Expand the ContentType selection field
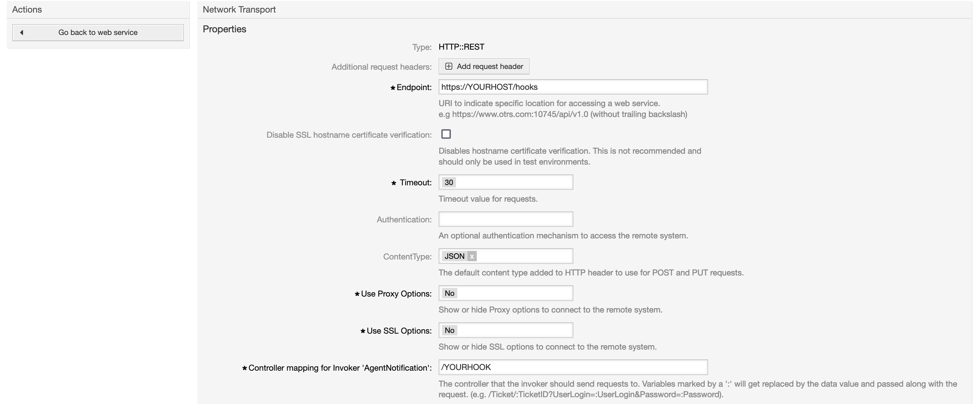 (524, 256)
